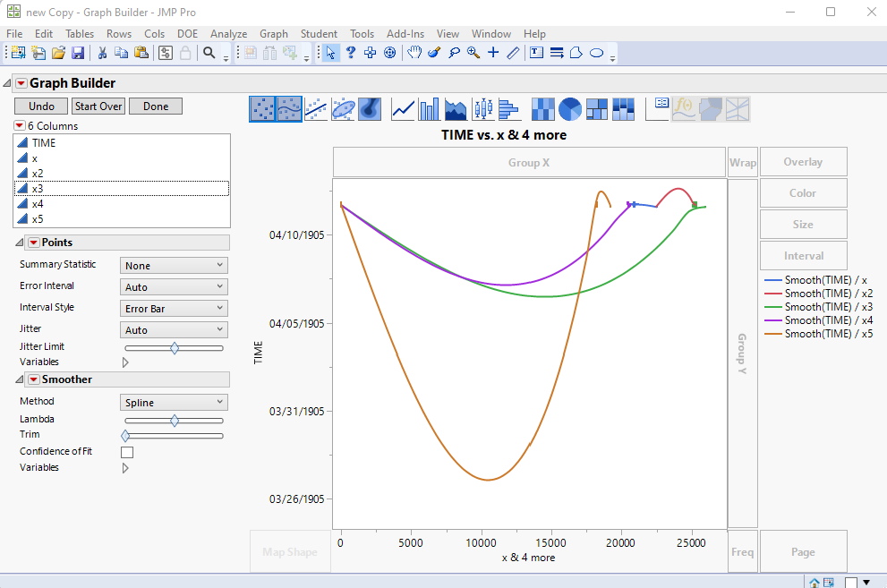Open the Jitter dropdown
This screenshot has width=887, height=588.
(174, 329)
